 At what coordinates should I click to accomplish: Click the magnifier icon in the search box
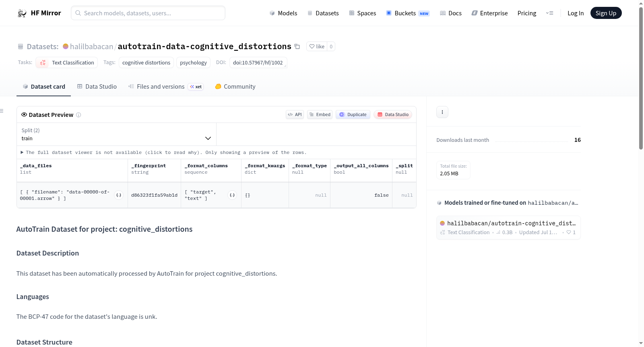[78, 13]
